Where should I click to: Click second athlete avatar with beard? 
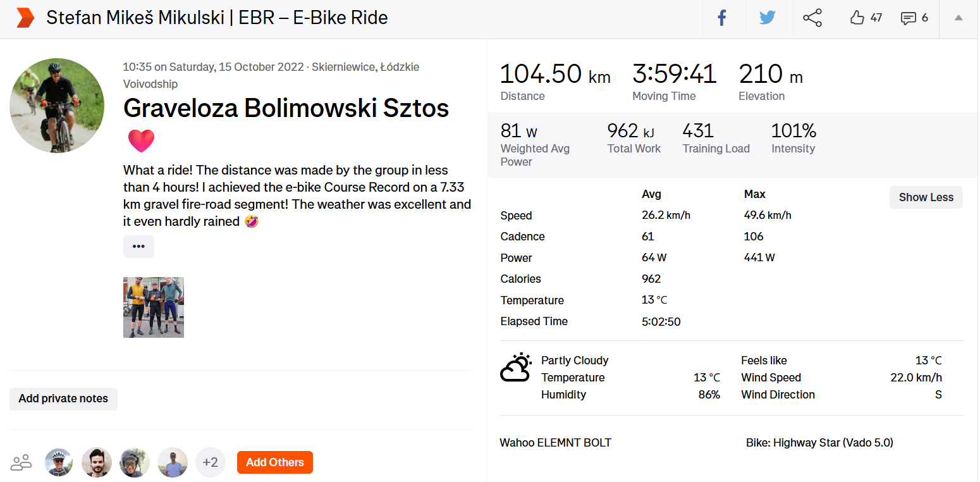pos(97,462)
